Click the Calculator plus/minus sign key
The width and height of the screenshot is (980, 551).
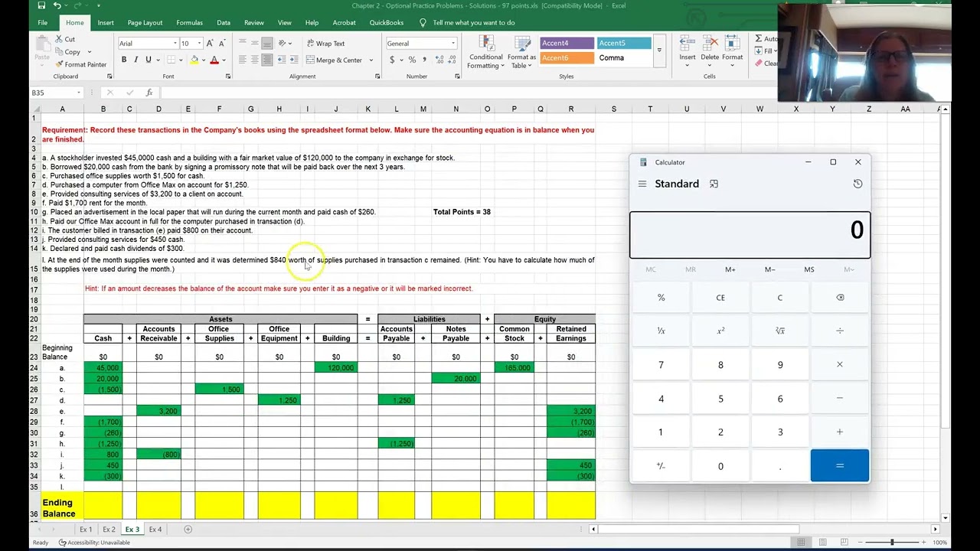(661, 466)
